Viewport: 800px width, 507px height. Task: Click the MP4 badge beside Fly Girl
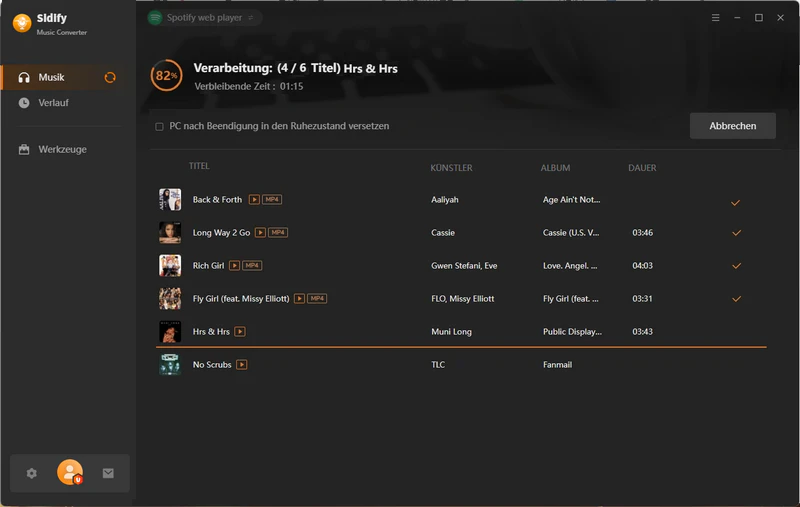click(317, 299)
